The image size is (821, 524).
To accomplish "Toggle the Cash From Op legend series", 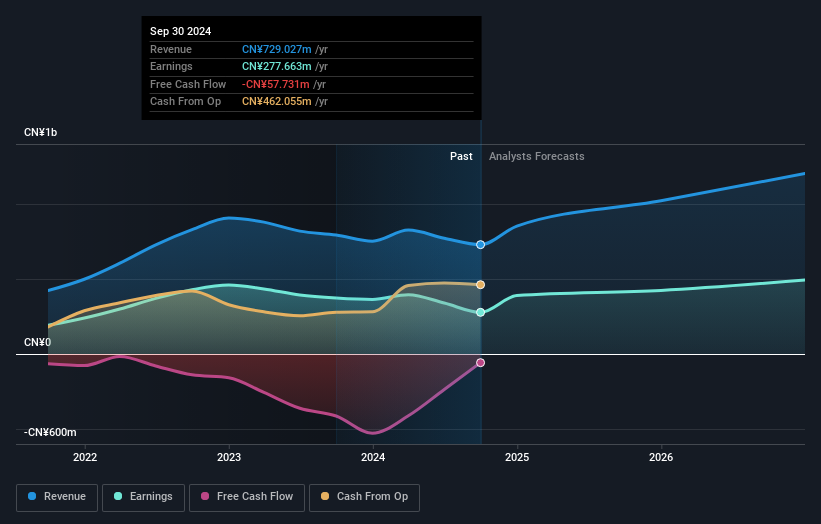I will pos(364,497).
